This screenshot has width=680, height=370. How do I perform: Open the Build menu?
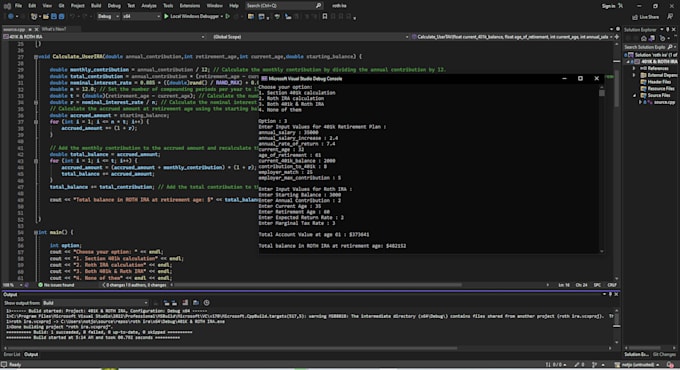[x=96, y=6]
